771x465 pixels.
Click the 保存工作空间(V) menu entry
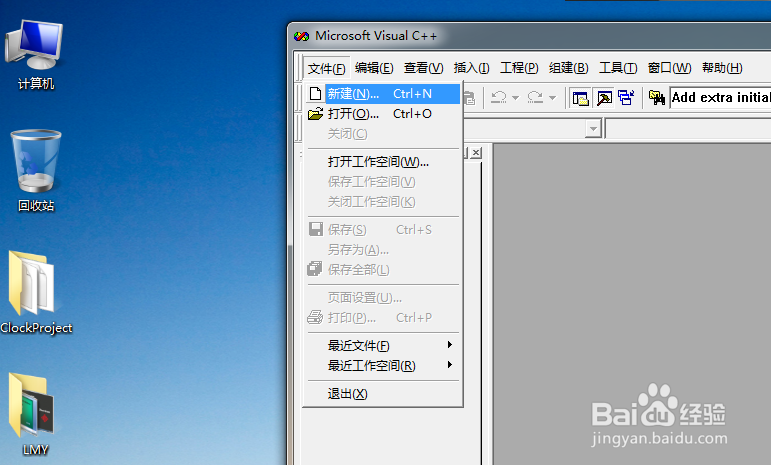[x=383, y=182]
